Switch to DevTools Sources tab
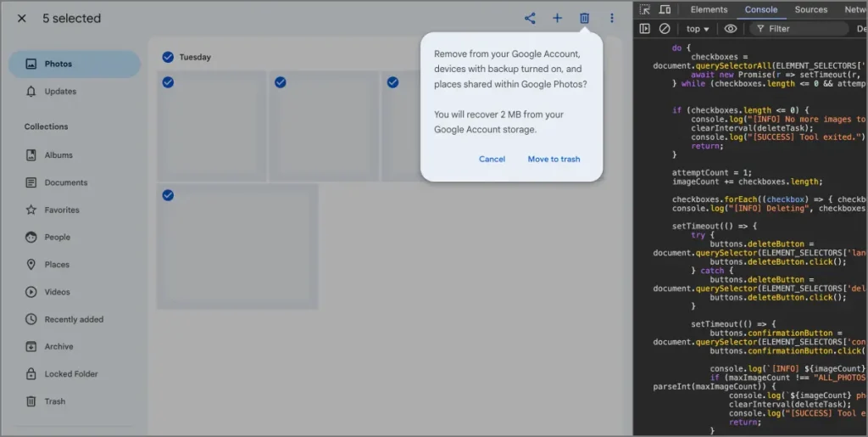 (811, 9)
